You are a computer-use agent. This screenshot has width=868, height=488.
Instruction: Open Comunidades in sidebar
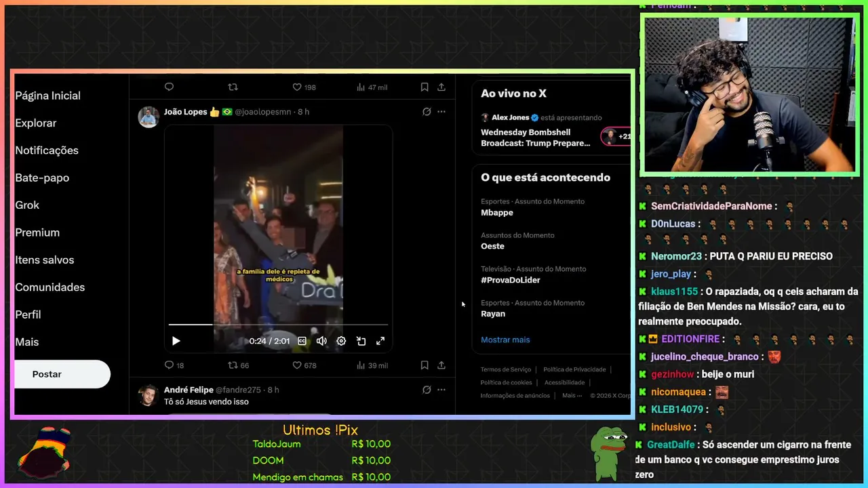pyautogui.click(x=50, y=287)
